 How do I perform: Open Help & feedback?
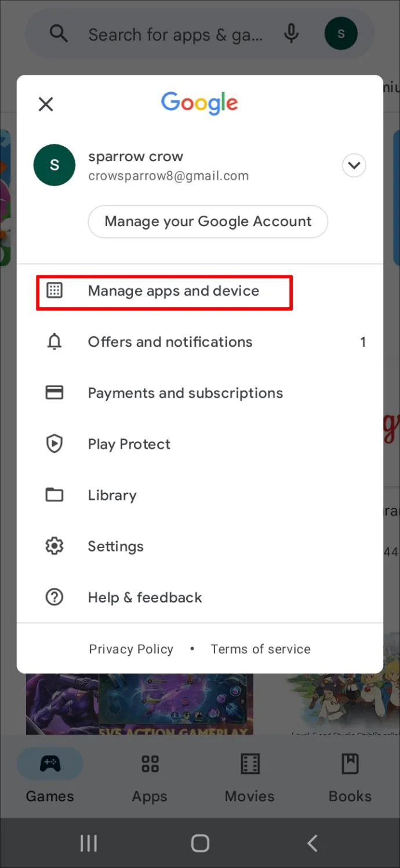click(x=200, y=597)
